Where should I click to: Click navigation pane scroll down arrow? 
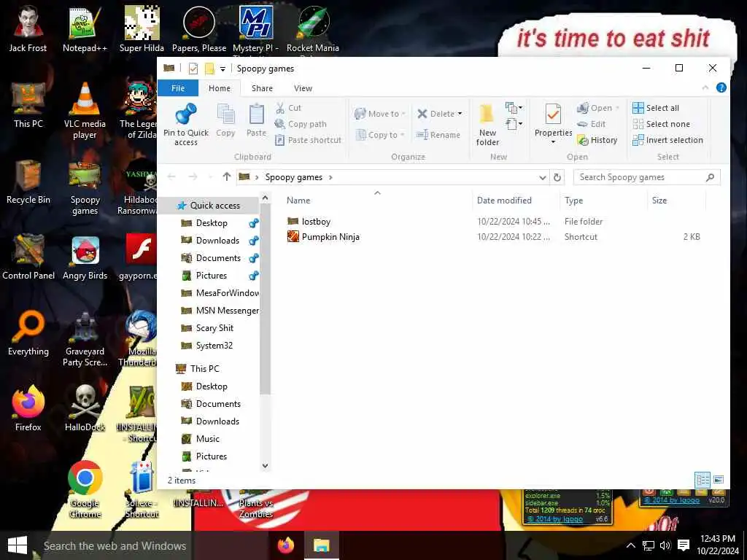click(266, 466)
